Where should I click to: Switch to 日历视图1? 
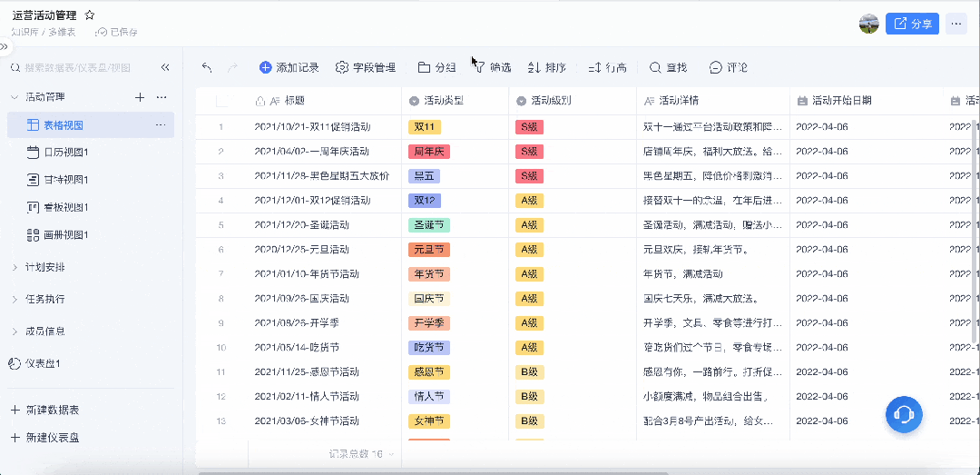click(x=72, y=153)
